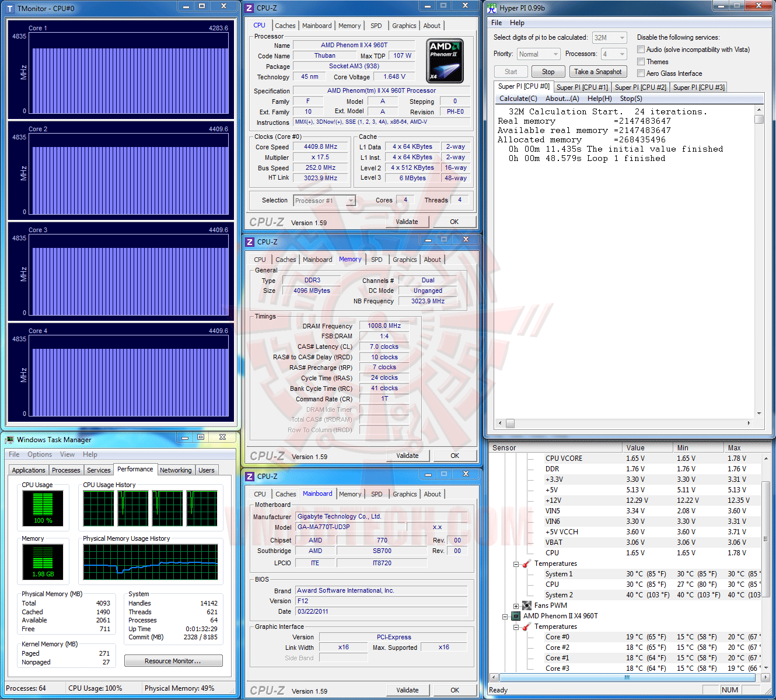Screen dimensions: 776x700
Task: Click the CPU-Z title icon of the Memory-tab window
Action: (x=250, y=242)
